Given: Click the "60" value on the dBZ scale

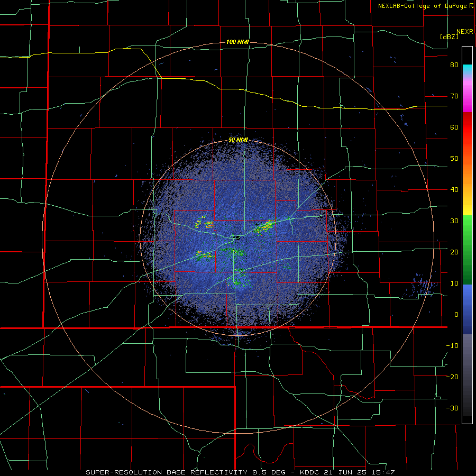Looking at the screenshot, I should (x=454, y=127).
